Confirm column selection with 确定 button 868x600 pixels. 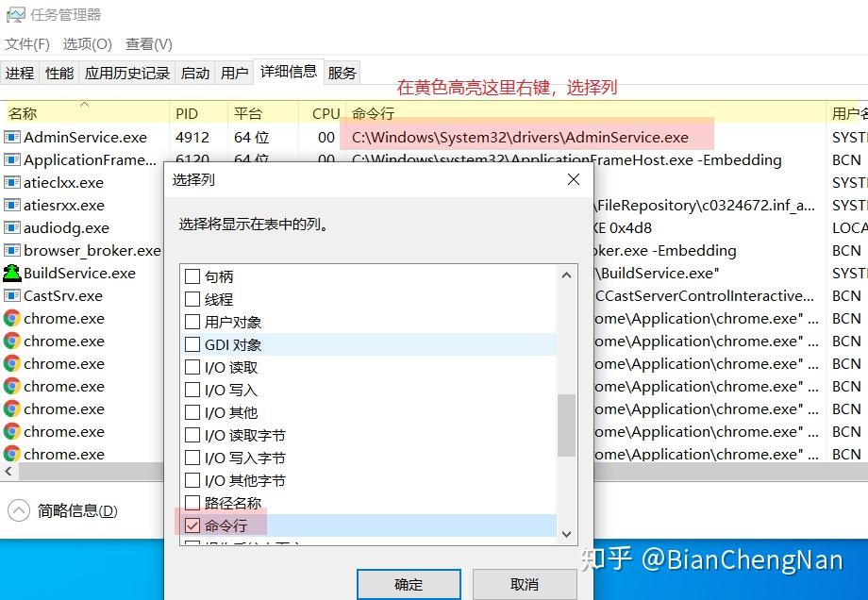click(x=409, y=584)
